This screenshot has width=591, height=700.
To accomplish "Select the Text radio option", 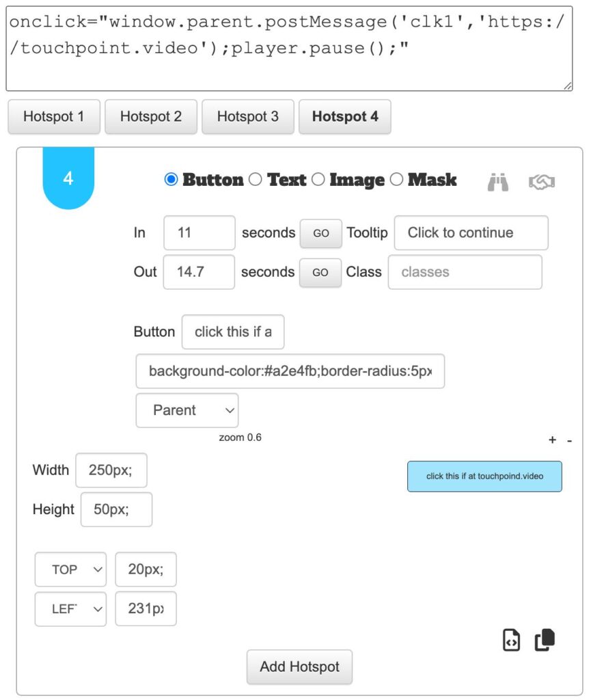I will [255, 180].
